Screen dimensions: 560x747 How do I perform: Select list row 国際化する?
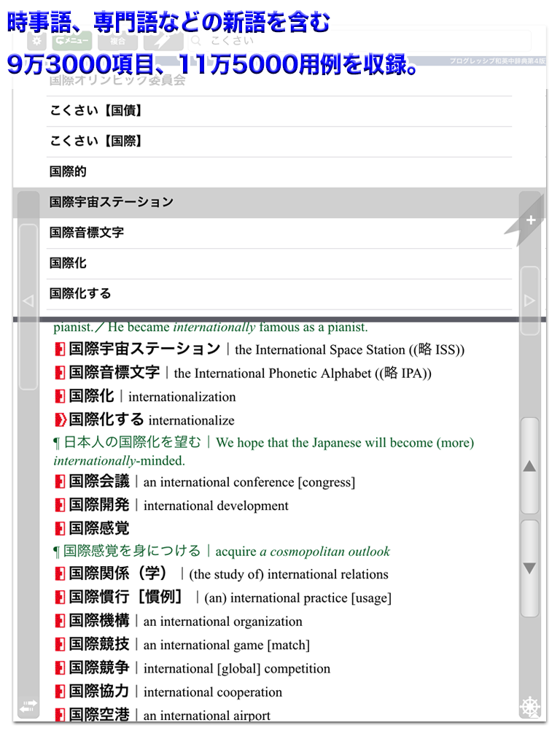click(279, 294)
